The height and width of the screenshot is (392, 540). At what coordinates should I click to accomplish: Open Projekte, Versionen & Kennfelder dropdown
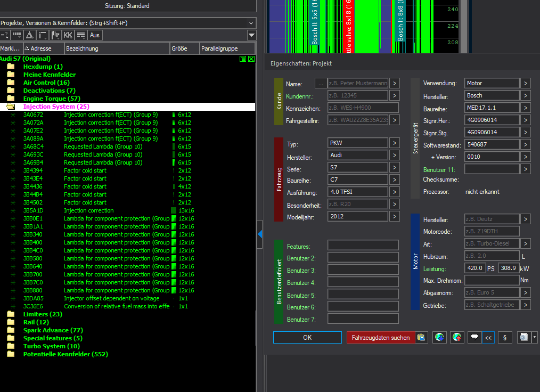coord(251,23)
